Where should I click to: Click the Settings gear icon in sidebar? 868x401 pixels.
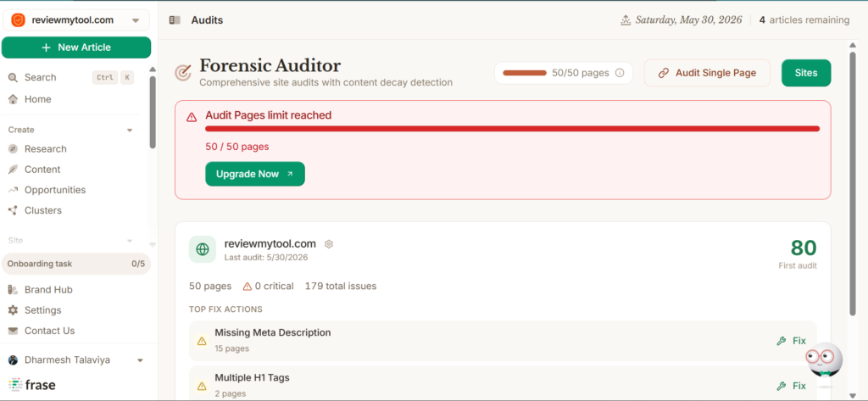click(x=13, y=310)
